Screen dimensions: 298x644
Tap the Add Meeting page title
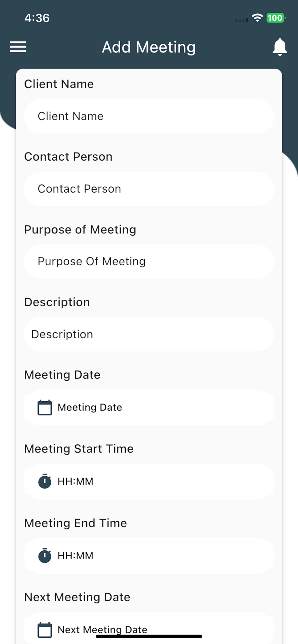coord(149,47)
